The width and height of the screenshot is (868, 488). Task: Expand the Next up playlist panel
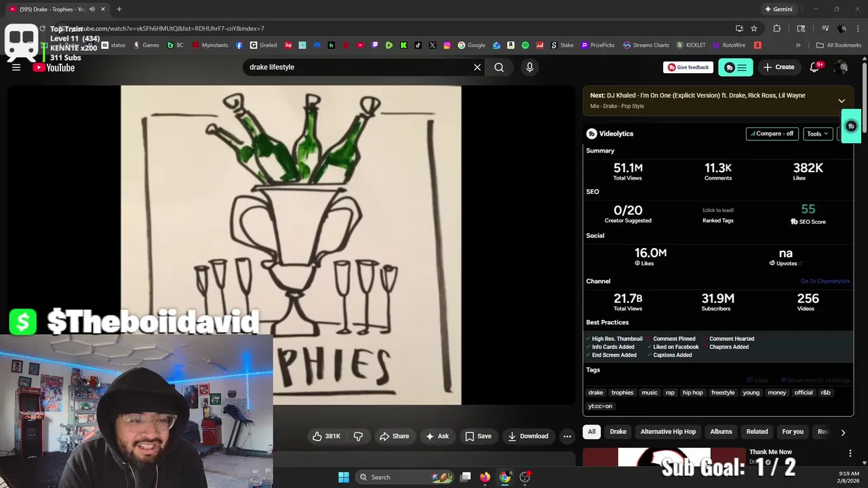842,101
